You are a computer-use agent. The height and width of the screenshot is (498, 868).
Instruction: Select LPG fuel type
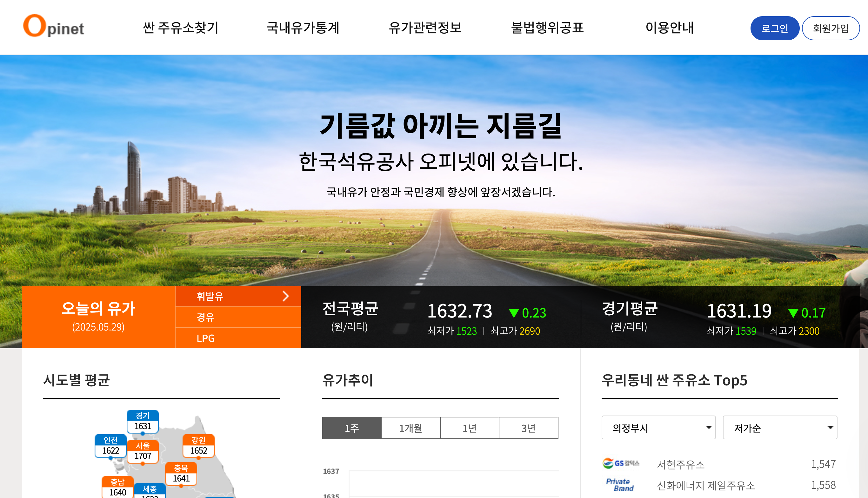(x=205, y=338)
